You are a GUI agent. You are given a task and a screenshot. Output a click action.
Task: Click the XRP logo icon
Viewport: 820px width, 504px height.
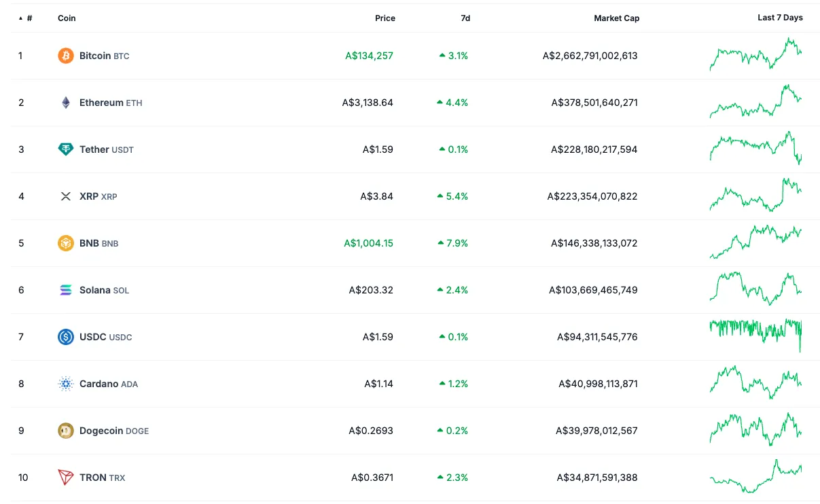[66, 196]
